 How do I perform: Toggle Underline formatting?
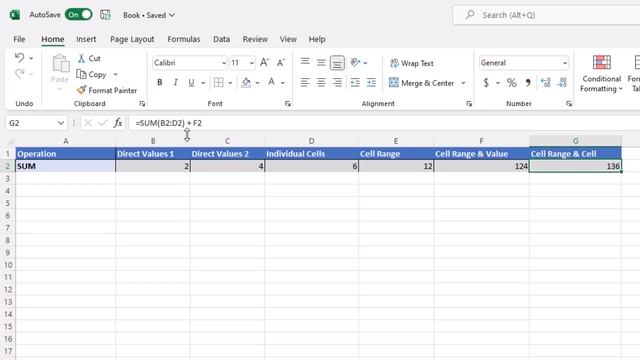point(191,82)
